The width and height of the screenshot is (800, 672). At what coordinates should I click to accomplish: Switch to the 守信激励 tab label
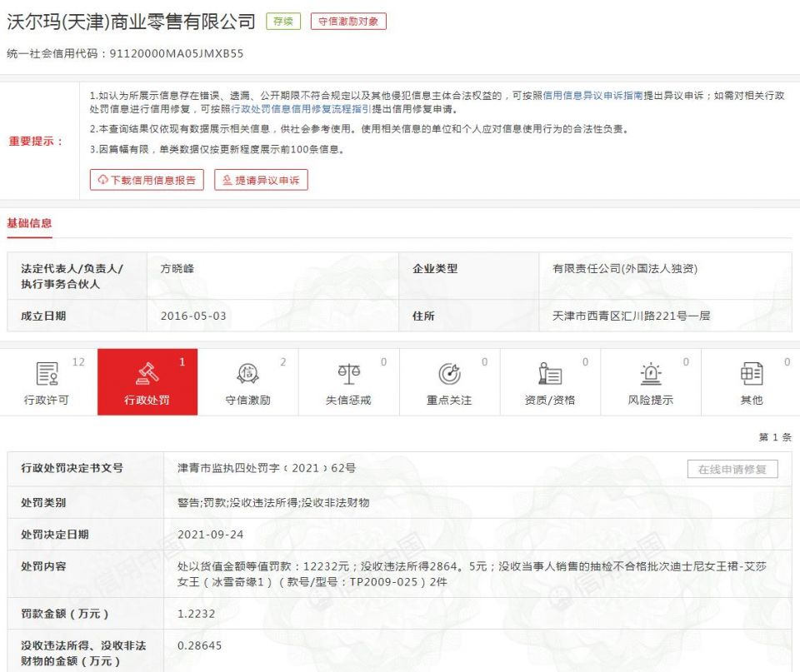click(x=248, y=400)
